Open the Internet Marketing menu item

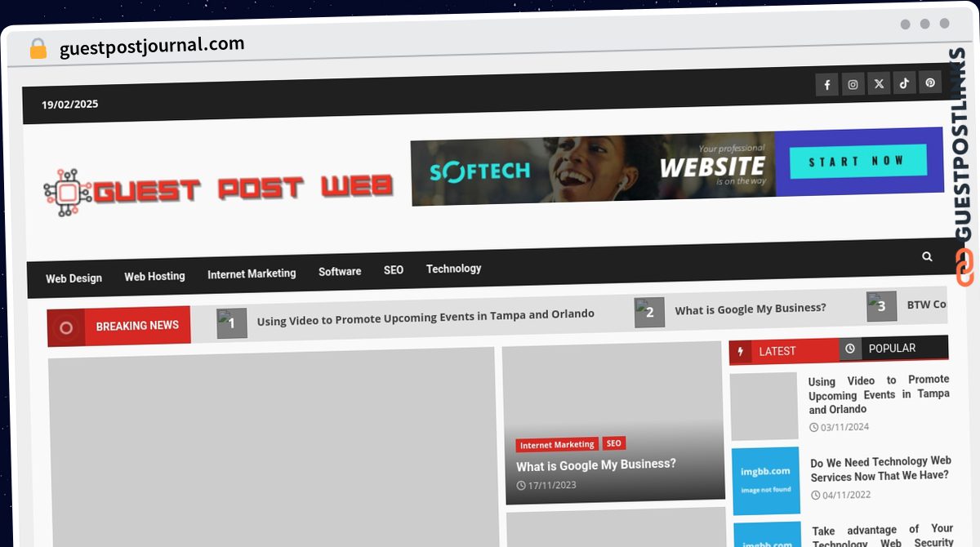[x=252, y=273]
